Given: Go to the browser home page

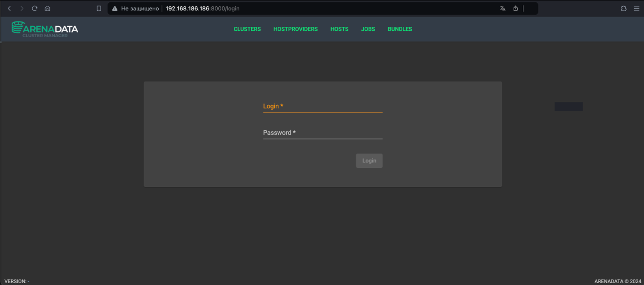Looking at the screenshot, I should coord(47,8).
